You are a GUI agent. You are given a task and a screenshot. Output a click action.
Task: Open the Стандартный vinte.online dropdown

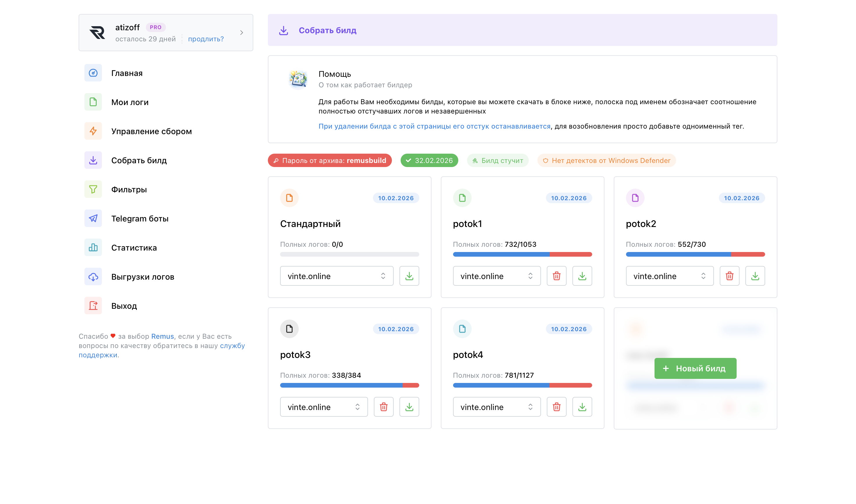pos(336,276)
